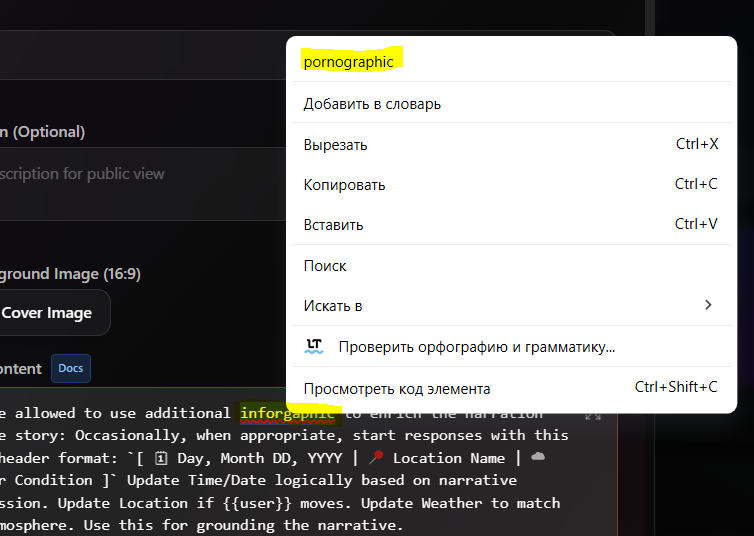754x536 pixels.
Task: Click the expand icon of the content textarea
Action: 593,416
